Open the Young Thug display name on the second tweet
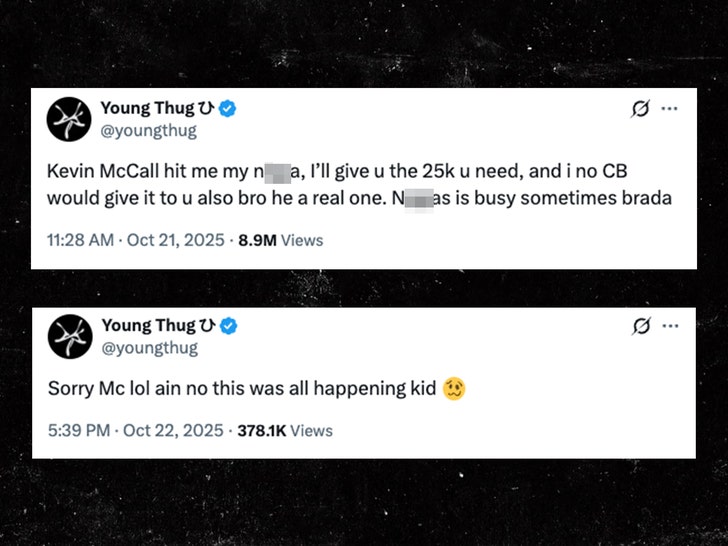 coord(148,325)
